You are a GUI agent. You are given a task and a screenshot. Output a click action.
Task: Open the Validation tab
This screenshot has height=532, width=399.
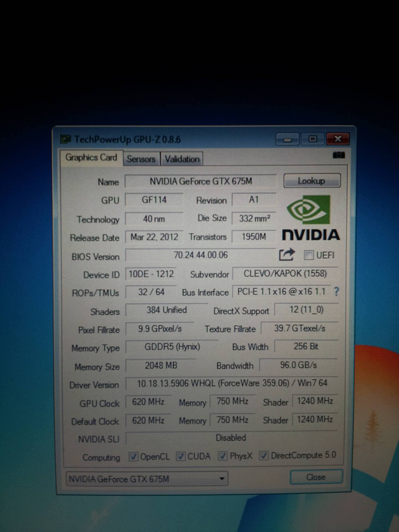click(182, 159)
